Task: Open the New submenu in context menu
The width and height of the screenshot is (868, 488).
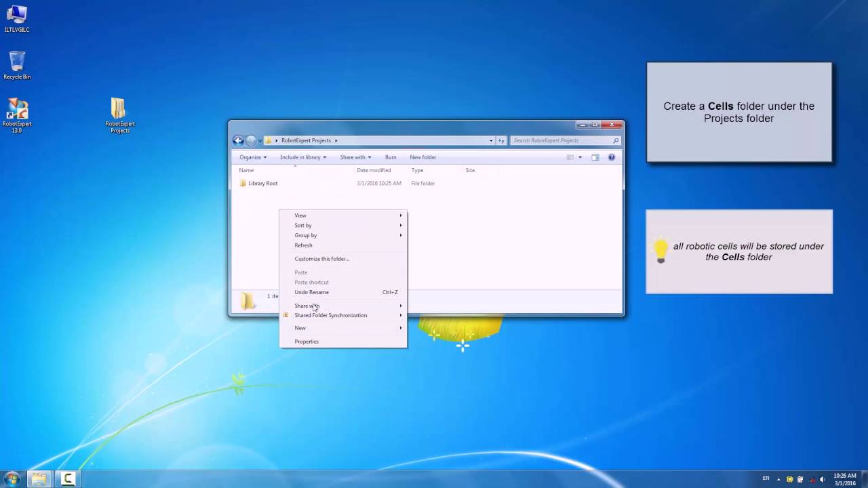Action: point(343,328)
